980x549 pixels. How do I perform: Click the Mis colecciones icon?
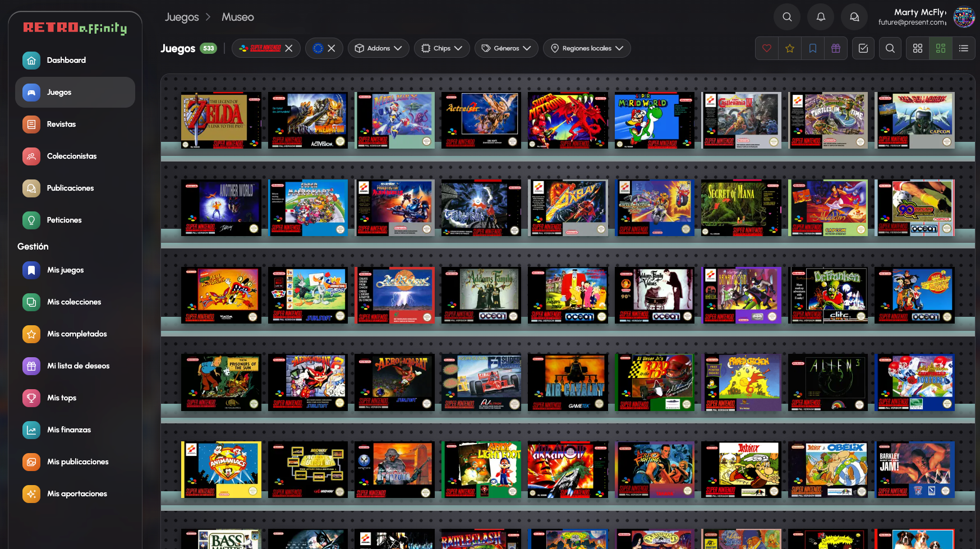[x=31, y=302]
